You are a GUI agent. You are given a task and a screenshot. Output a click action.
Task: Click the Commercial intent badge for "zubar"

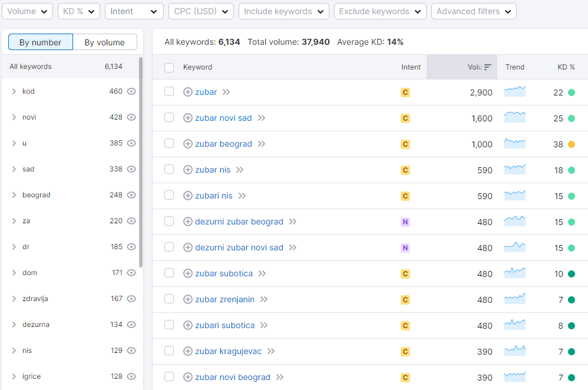point(405,92)
